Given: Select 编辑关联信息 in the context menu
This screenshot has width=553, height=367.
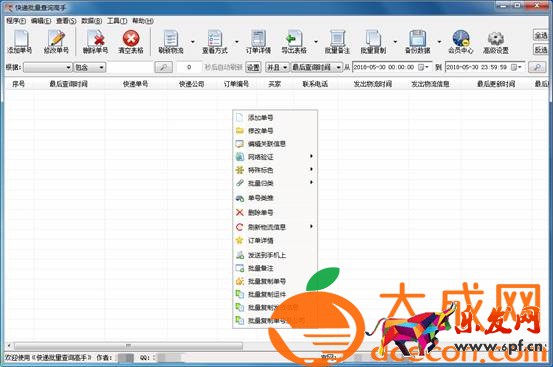Looking at the screenshot, I should 275,144.
